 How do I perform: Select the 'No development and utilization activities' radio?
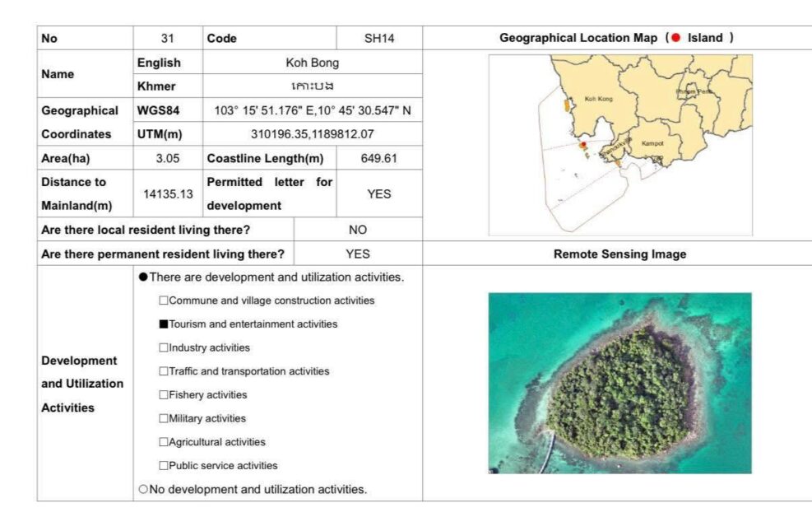coord(143,489)
